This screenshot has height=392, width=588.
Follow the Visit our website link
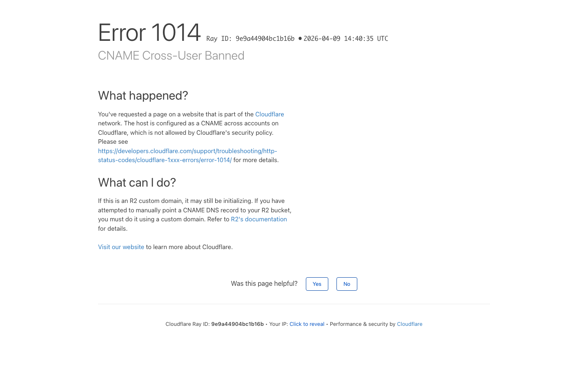[121, 247]
